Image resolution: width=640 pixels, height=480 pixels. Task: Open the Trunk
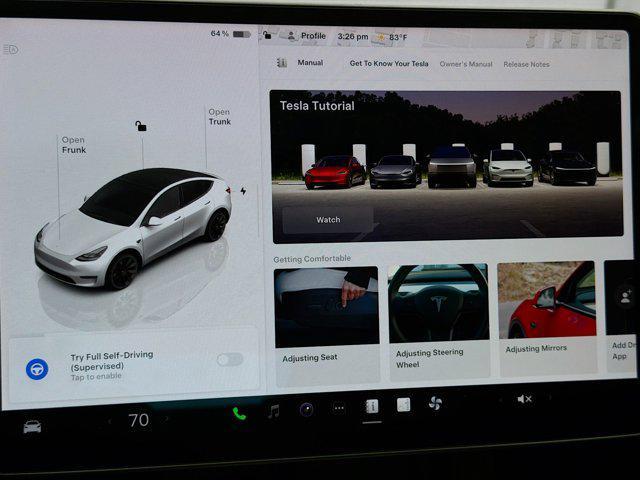(x=220, y=117)
